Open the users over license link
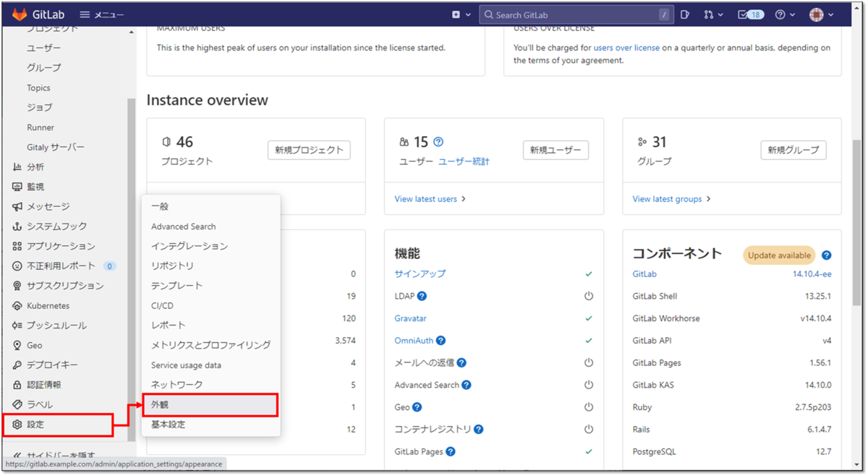This screenshot has width=868, height=476. [626, 48]
